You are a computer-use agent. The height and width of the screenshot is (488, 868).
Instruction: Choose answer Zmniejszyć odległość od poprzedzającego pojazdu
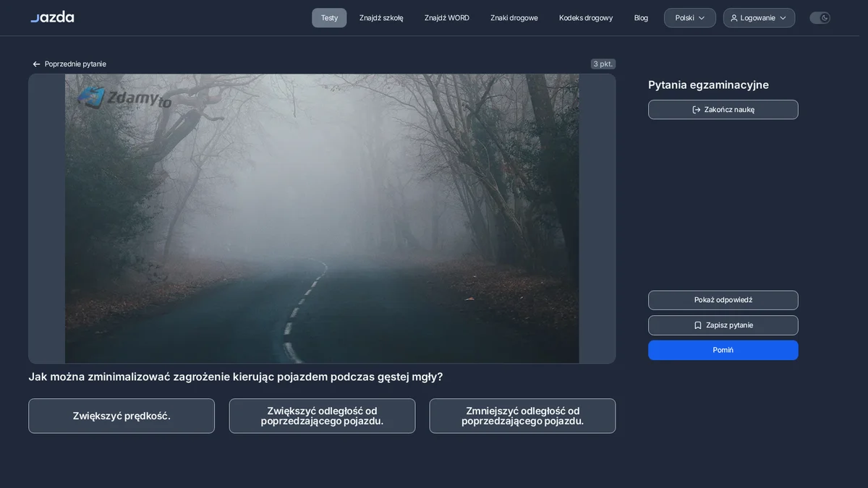(x=522, y=416)
